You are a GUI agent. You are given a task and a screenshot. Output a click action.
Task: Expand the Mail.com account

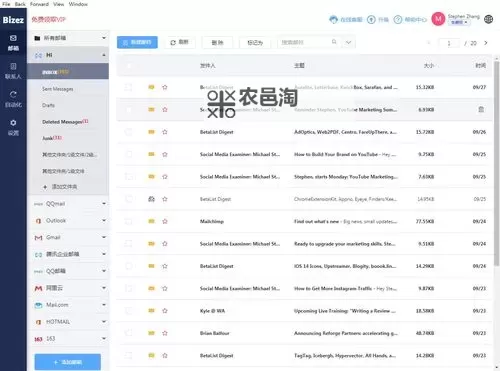(104, 305)
